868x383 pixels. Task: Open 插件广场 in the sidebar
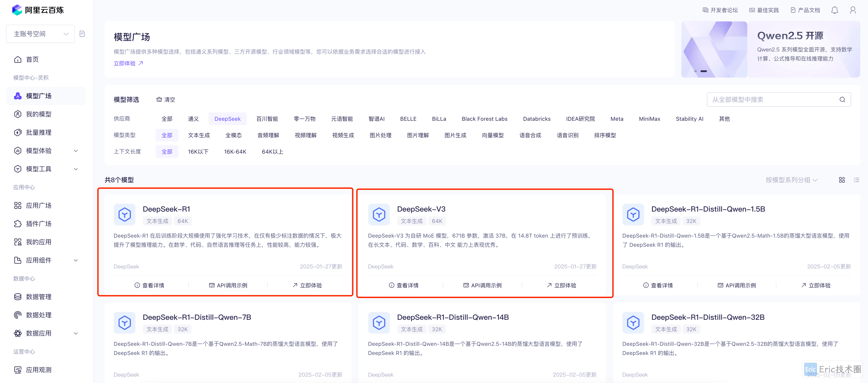point(46,224)
